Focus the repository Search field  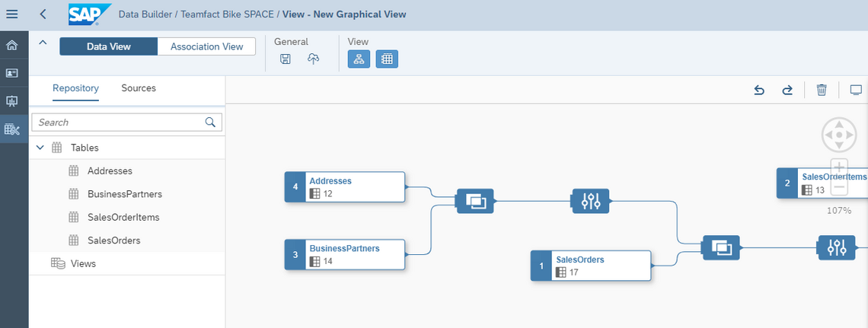126,123
